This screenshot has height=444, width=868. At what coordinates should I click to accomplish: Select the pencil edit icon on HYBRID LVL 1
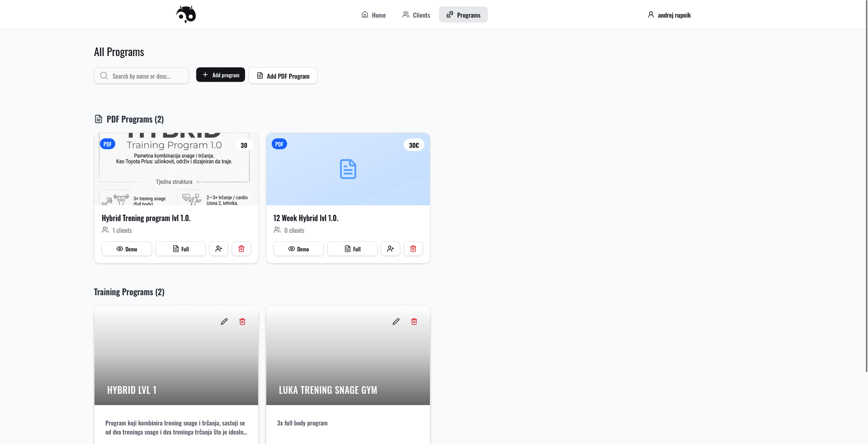224,321
